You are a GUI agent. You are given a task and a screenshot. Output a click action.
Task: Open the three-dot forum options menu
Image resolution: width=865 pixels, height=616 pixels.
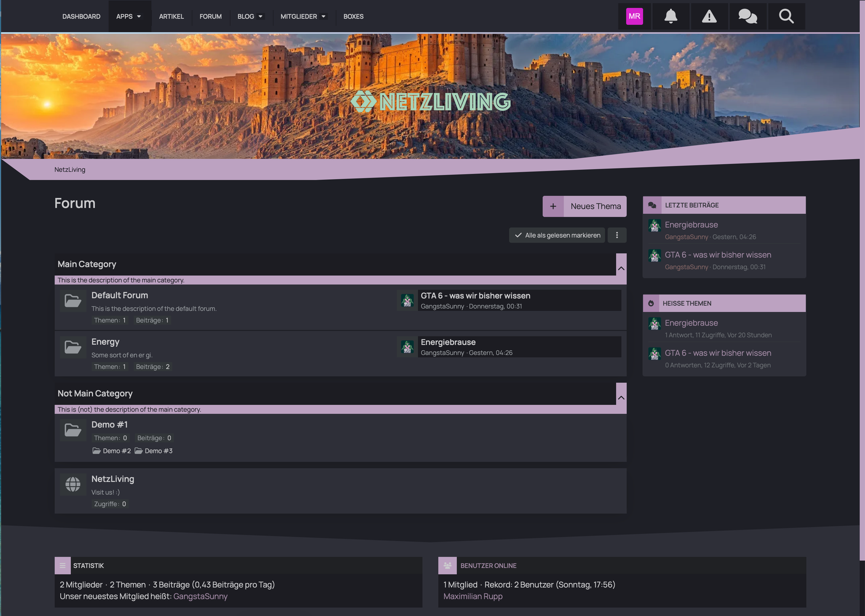point(617,235)
